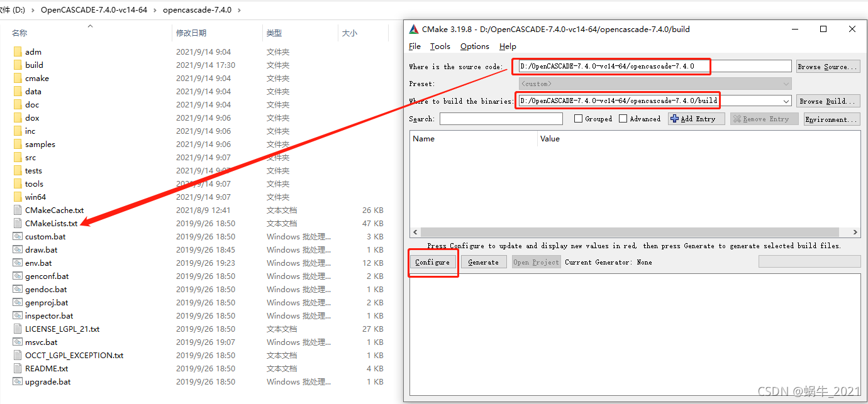
Task: Click the tools folder icon
Action: point(18,183)
